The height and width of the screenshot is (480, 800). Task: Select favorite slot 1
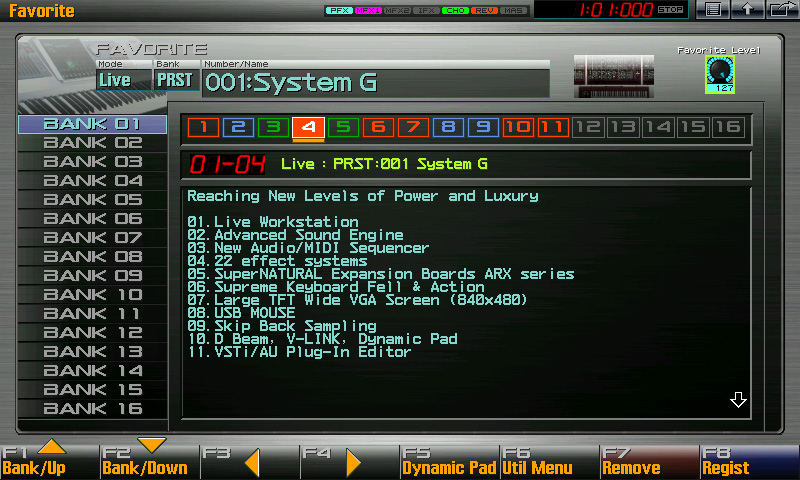click(x=204, y=127)
